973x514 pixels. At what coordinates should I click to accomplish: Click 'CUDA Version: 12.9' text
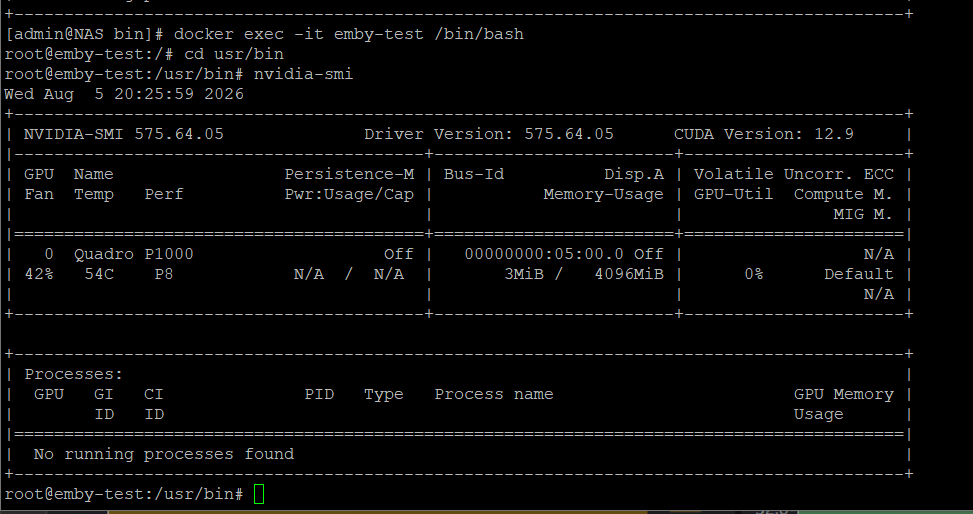click(764, 134)
